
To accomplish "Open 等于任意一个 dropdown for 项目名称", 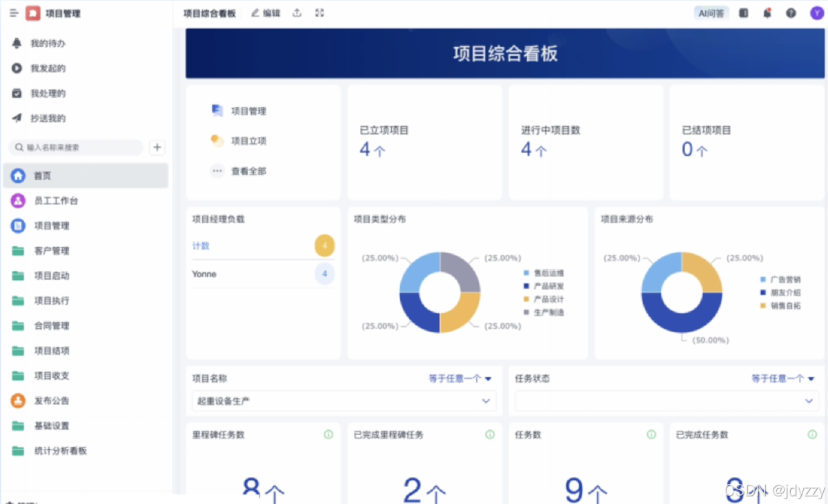I will pos(460,379).
